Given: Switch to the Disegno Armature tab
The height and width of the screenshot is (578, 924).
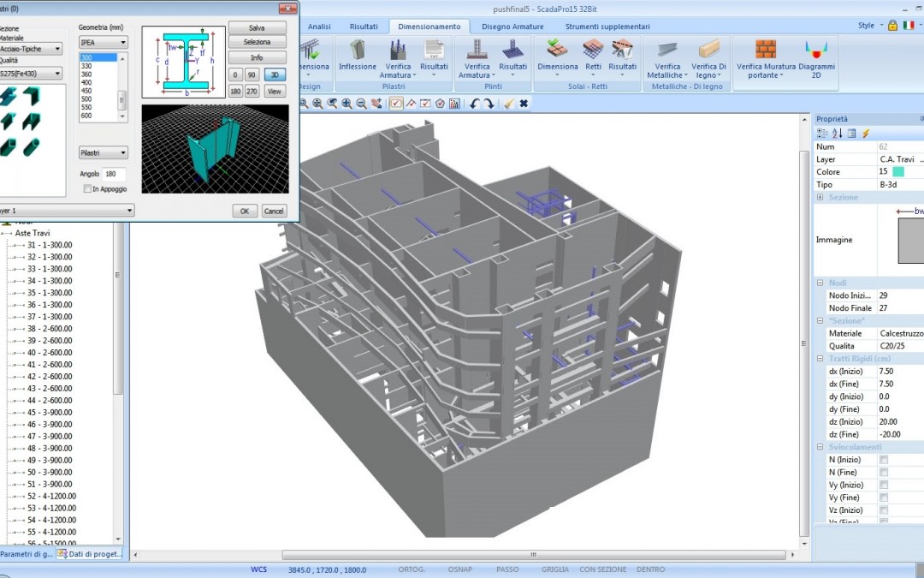Looking at the screenshot, I should 511,27.
